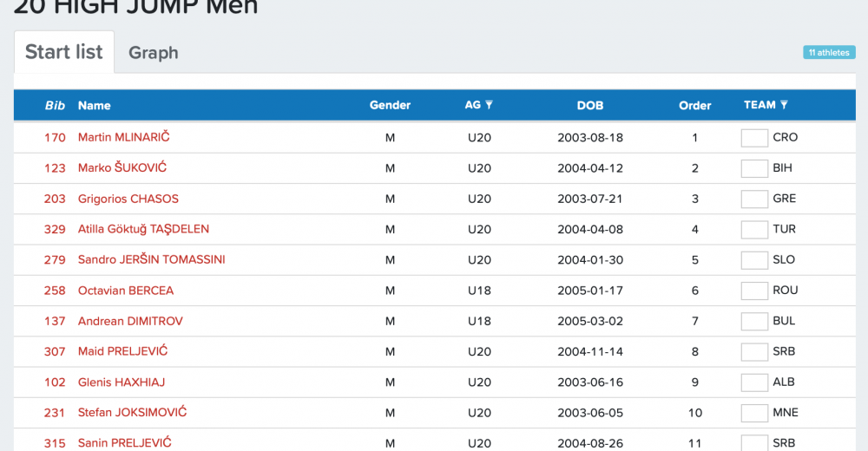Click the flag box beside GRE
Screen dimensions: 868x451
754,199
